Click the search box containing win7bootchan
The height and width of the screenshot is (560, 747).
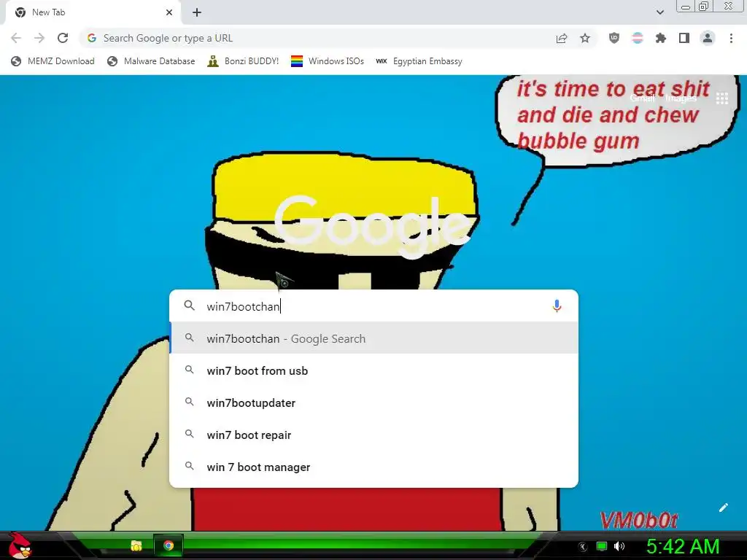click(373, 306)
